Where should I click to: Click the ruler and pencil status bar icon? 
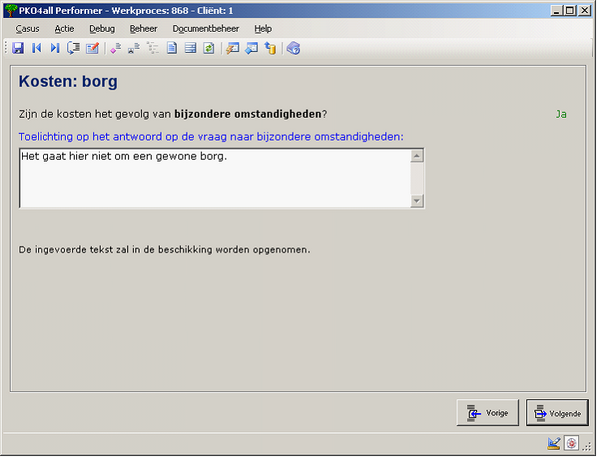[x=554, y=443]
